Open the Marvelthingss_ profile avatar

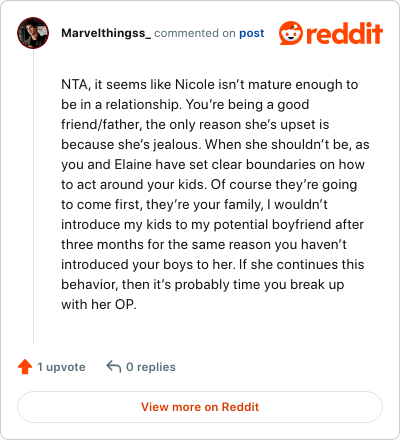click(x=33, y=33)
